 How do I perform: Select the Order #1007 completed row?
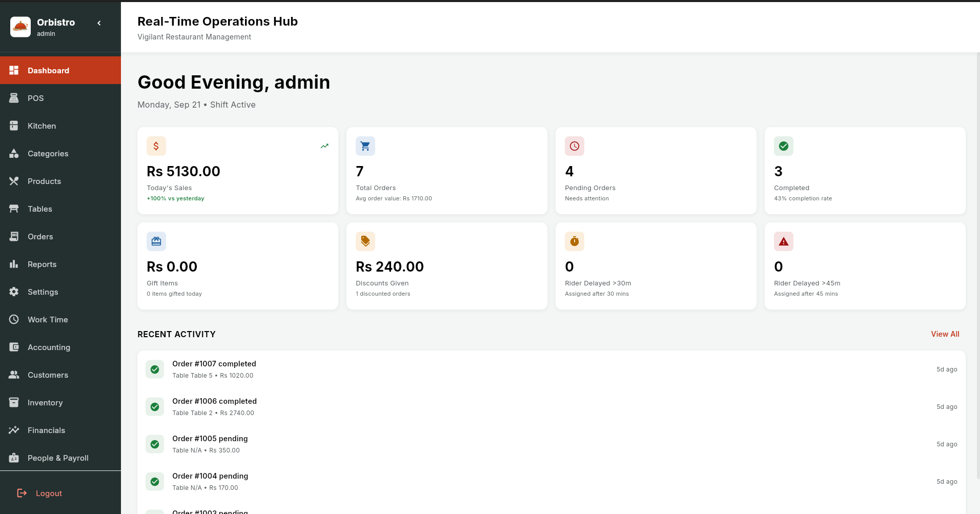552,369
